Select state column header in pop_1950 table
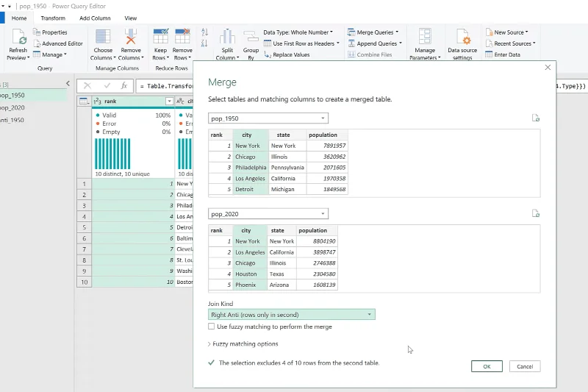The width and height of the screenshot is (588, 392). coord(287,135)
